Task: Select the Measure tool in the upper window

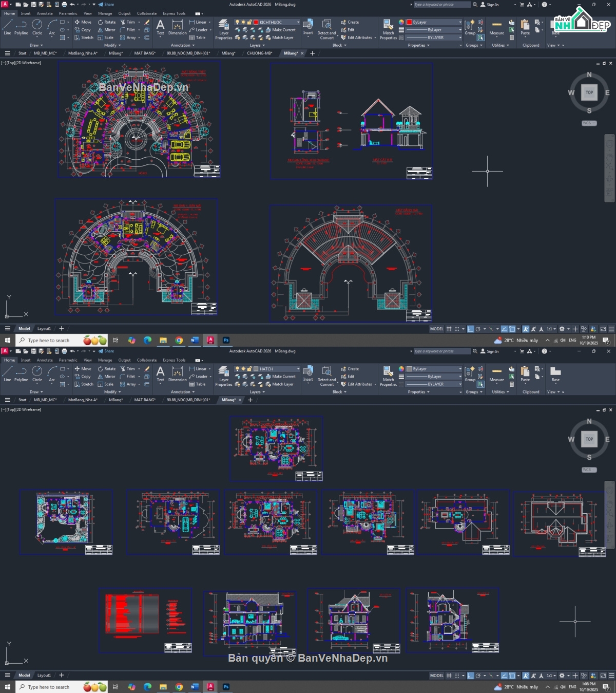Action: 496,28
